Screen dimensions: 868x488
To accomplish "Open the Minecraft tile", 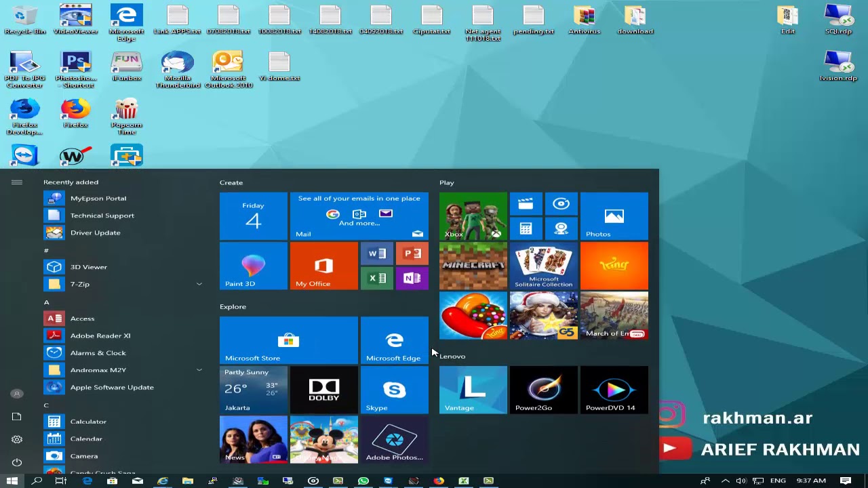I will tap(473, 266).
